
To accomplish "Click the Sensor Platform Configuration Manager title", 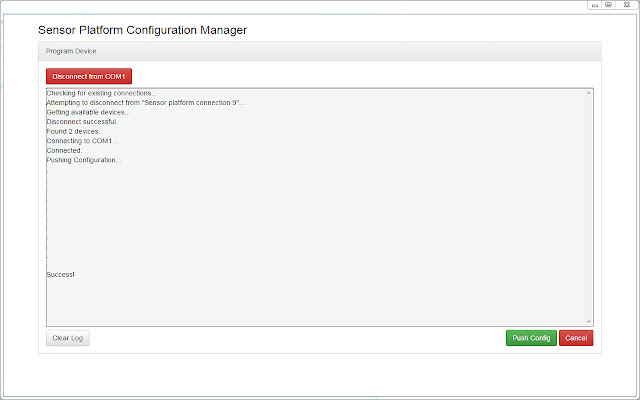I will click(x=142, y=30).
